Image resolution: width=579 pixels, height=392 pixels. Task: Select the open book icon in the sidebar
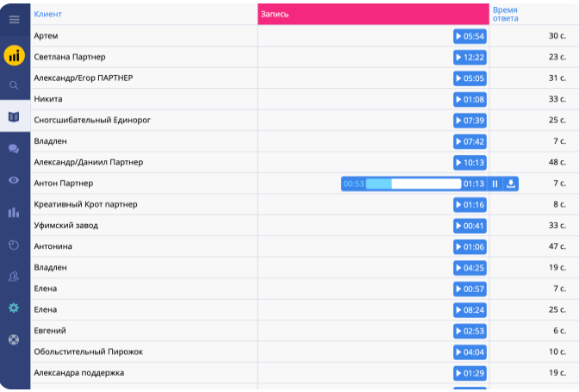(x=14, y=116)
